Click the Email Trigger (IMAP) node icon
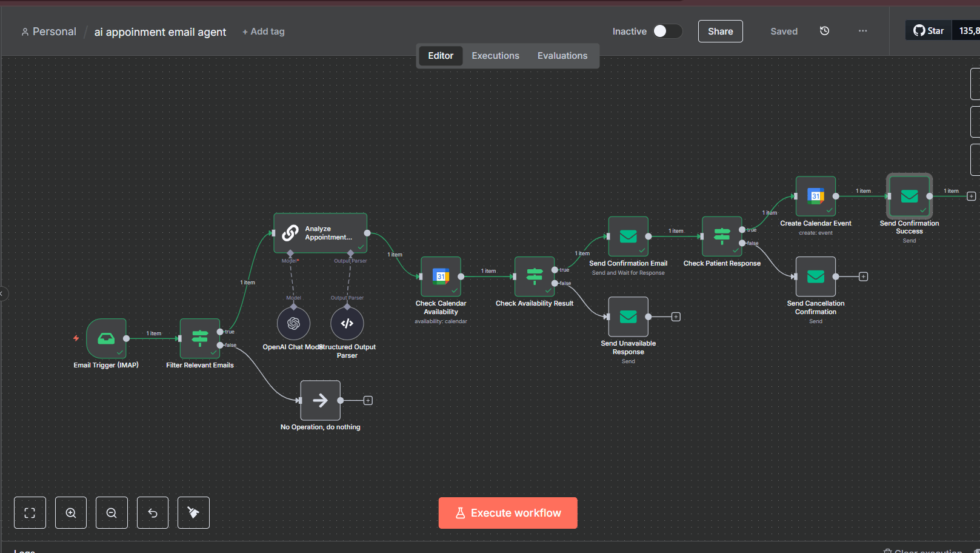Screen dimensions: 980x553 (106, 338)
